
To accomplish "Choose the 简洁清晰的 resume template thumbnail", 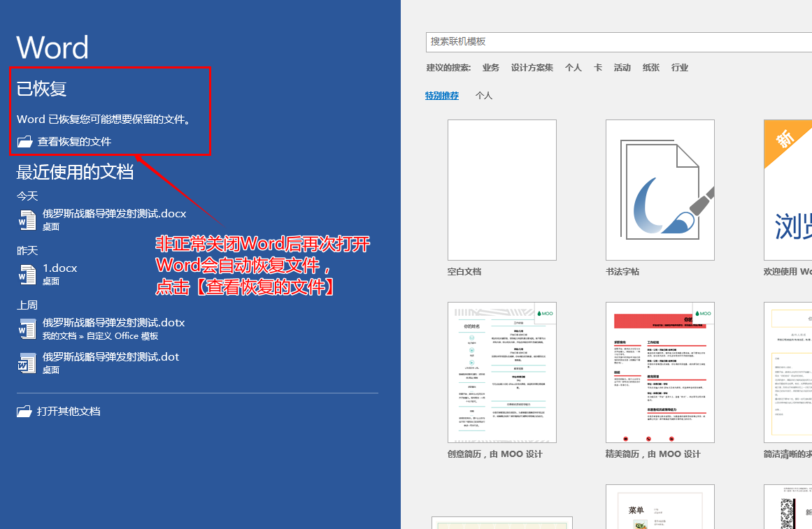I will (x=788, y=372).
